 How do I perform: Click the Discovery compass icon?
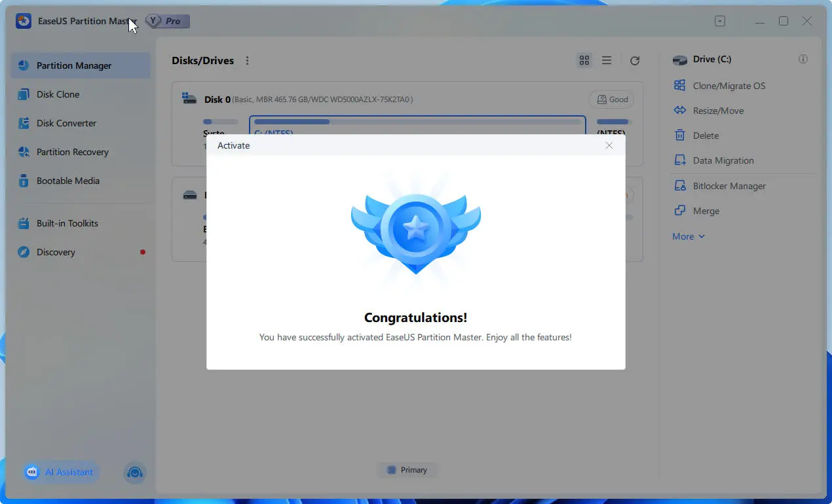click(24, 252)
